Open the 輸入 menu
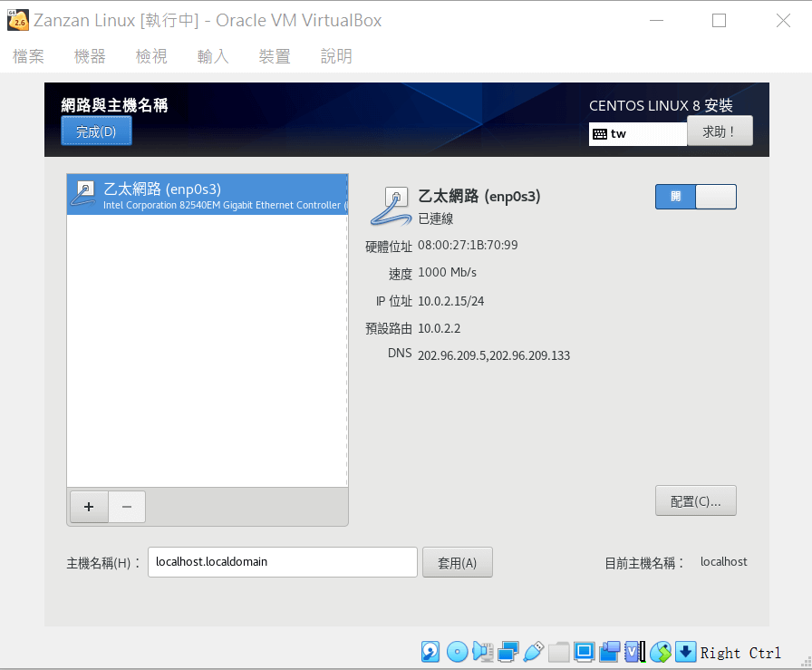The width and height of the screenshot is (812, 670). coord(213,56)
